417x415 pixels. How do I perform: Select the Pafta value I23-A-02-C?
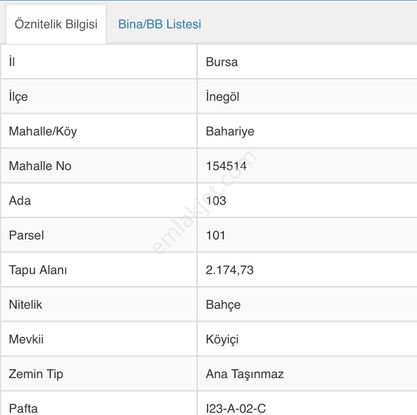tap(236, 409)
